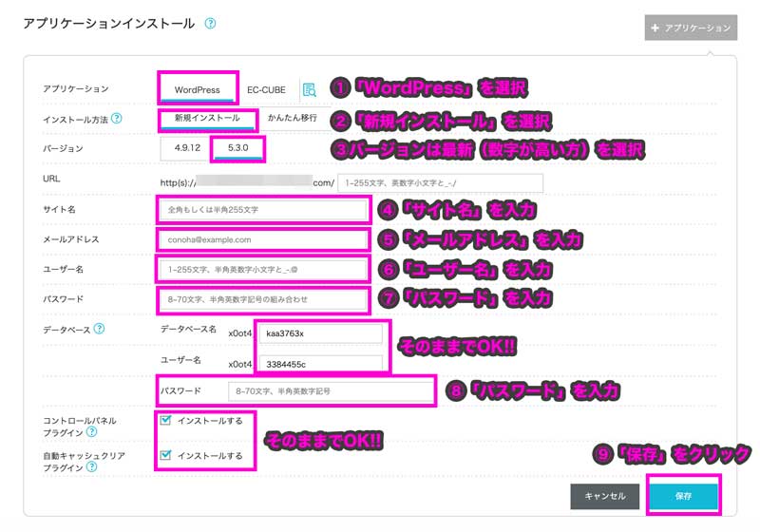This screenshot has height=532, width=760.
Task: Open help icon for コントロールパネルプラグイン
Action: click(91, 431)
